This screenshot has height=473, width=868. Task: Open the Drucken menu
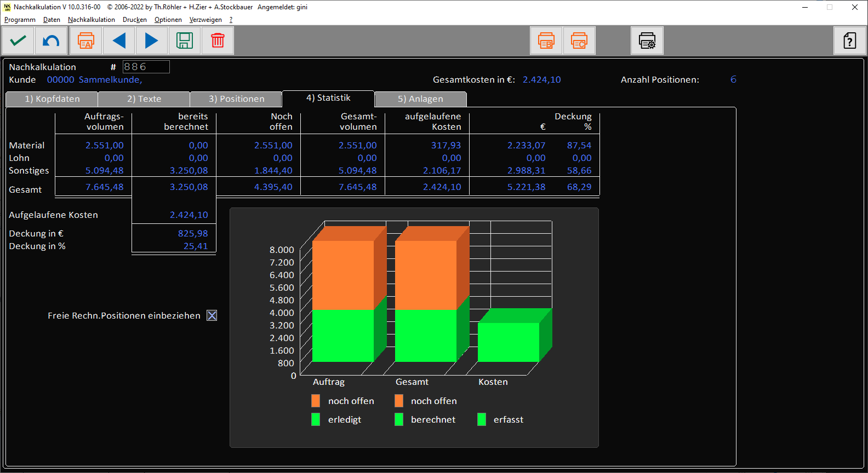click(134, 20)
